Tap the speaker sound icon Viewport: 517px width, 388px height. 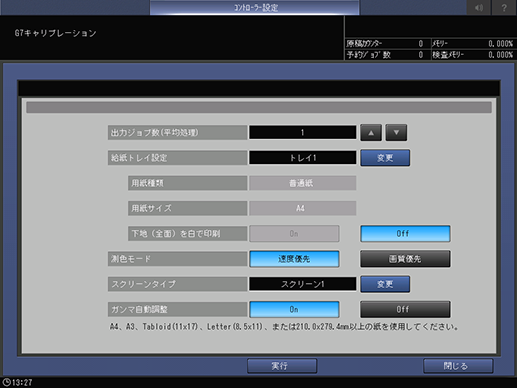(479, 7)
